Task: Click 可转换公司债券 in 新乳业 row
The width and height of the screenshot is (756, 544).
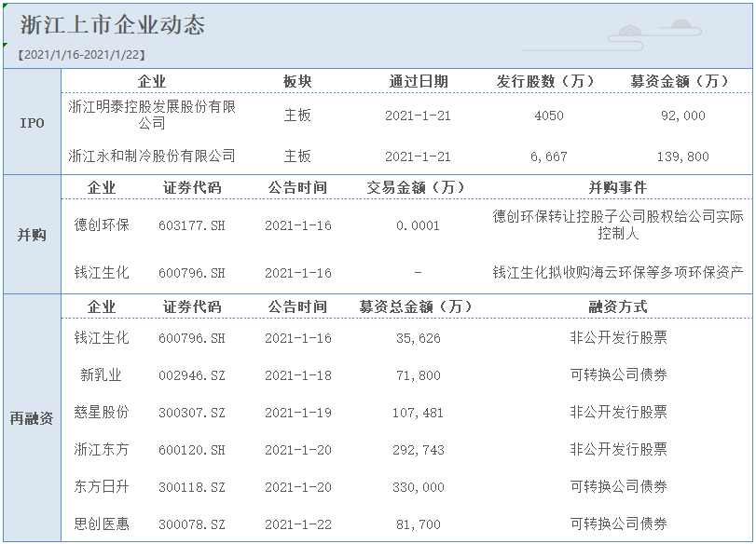Action: pyautogui.click(x=618, y=374)
